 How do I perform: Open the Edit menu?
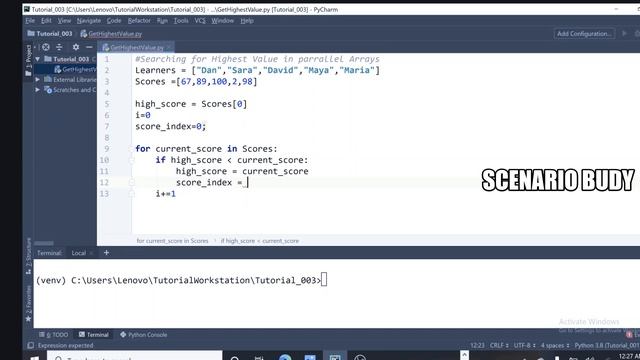(x=46, y=20)
